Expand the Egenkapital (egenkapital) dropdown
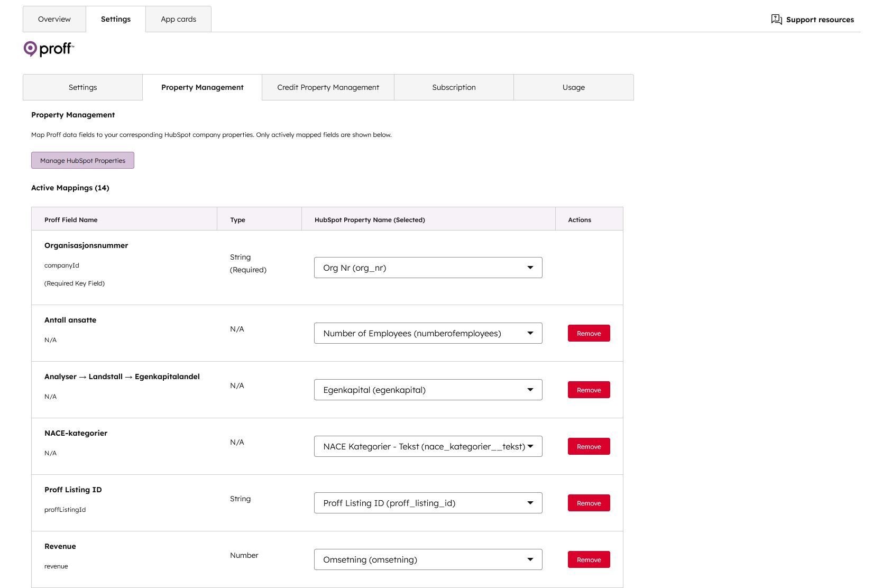 [428, 390]
